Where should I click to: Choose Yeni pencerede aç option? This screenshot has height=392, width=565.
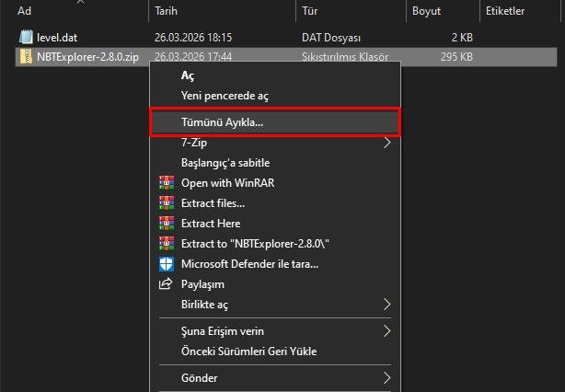pos(225,96)
